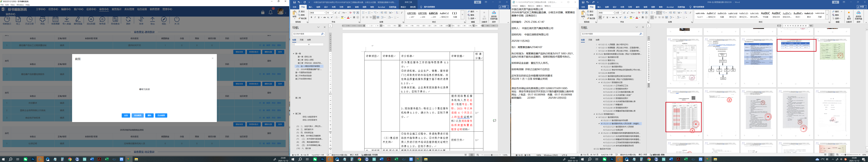Viewport: 868px width, 162px height.
Task: Click 删除 in the 截图 dialog
Action: point(149,115)
